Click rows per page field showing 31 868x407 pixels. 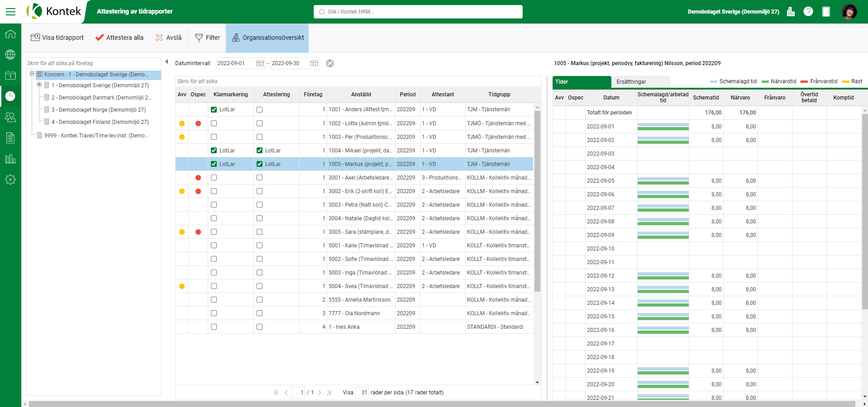pyautogui.click(x=362, y=393)
